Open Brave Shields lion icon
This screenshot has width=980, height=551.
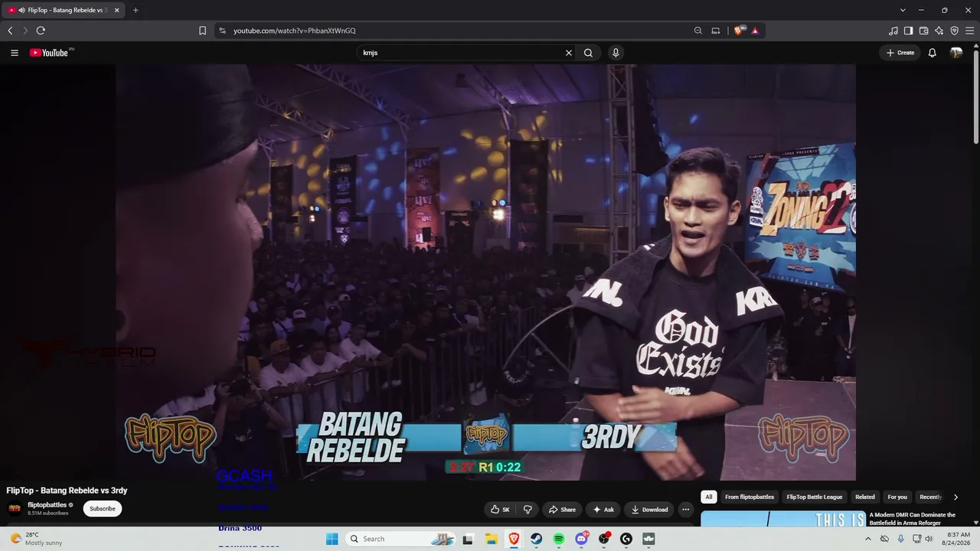739,31
